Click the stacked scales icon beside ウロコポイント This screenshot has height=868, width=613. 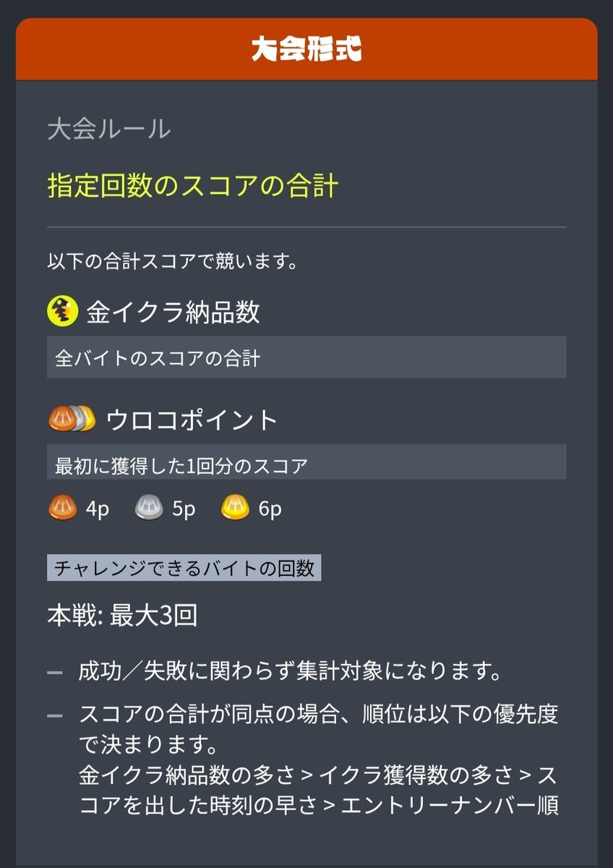pos(72,419)
